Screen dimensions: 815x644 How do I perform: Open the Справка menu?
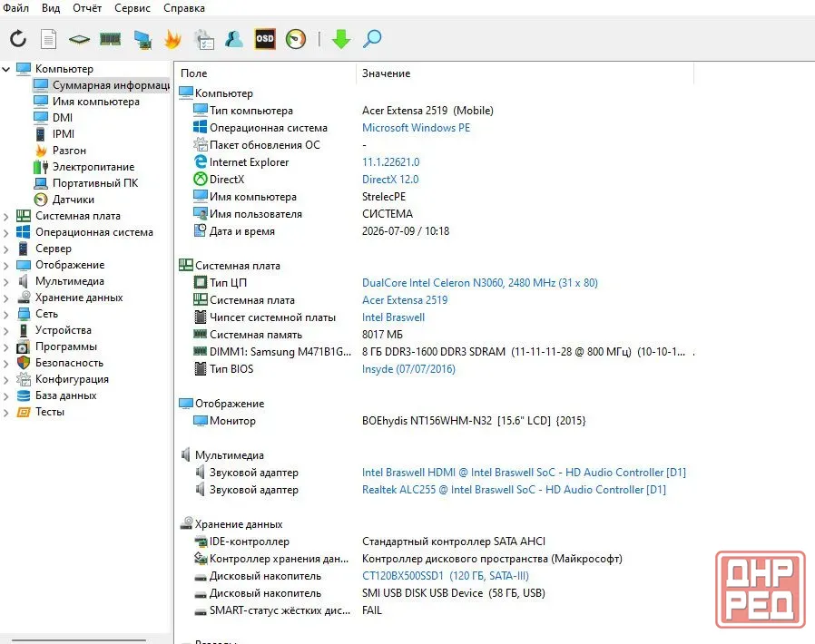[x=184, y=8]
